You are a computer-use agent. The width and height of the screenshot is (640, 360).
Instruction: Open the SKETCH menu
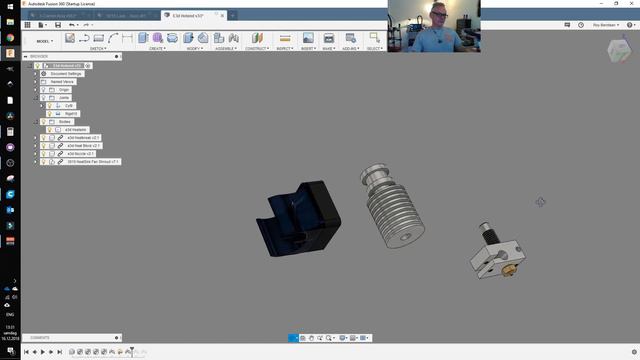tap(98, 49)
